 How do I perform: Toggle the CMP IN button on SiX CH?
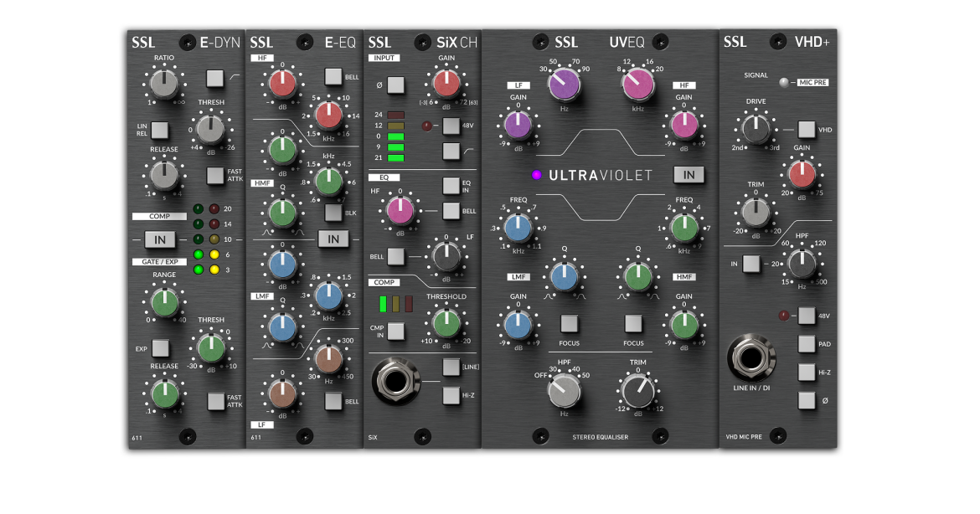point(395,331)
